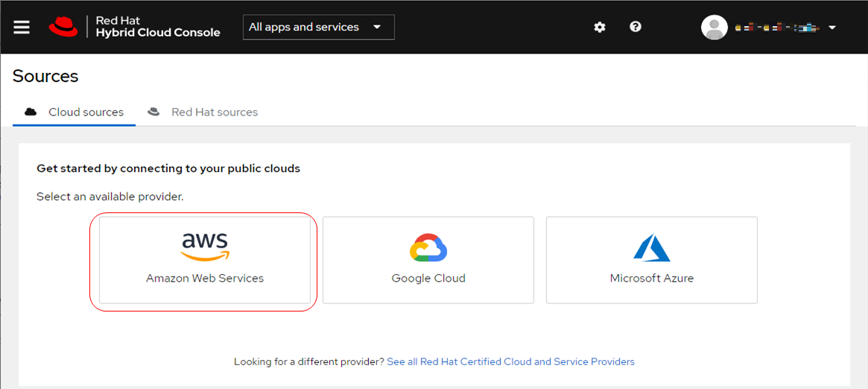Switch to the Cloud sources tab
This screenshot has width=868, height=389.
click(86, 112)
